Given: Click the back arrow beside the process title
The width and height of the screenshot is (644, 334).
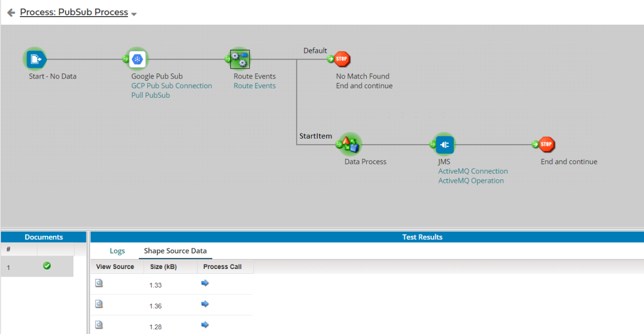Looking at the screenshot, I should point(10,12).
